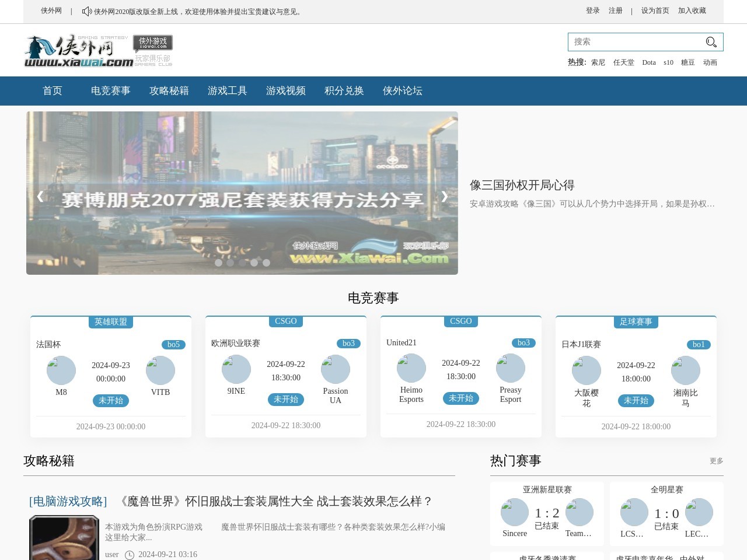Click the 登录 login link
This screenshot has width=747, height=560.
[x=593, y=10]
